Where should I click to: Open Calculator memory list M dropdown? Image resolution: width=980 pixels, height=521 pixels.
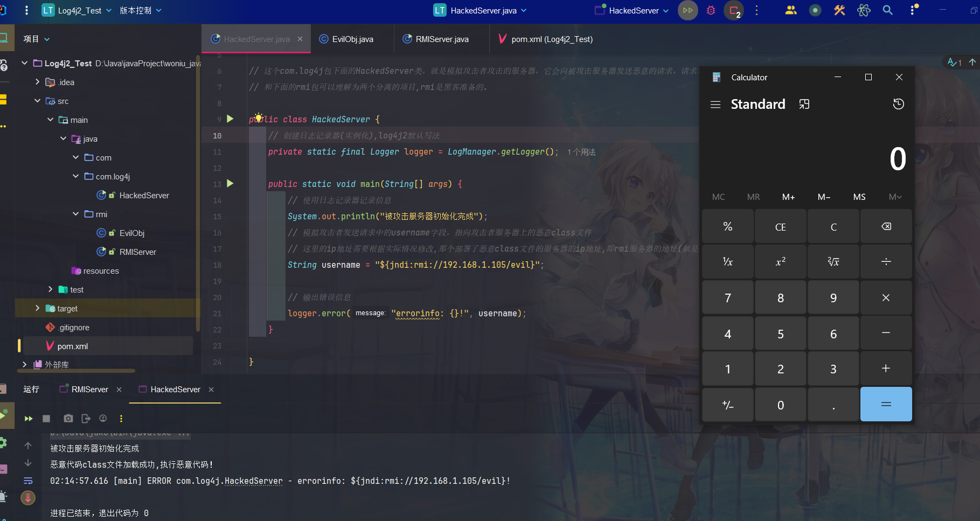point(895,197)
